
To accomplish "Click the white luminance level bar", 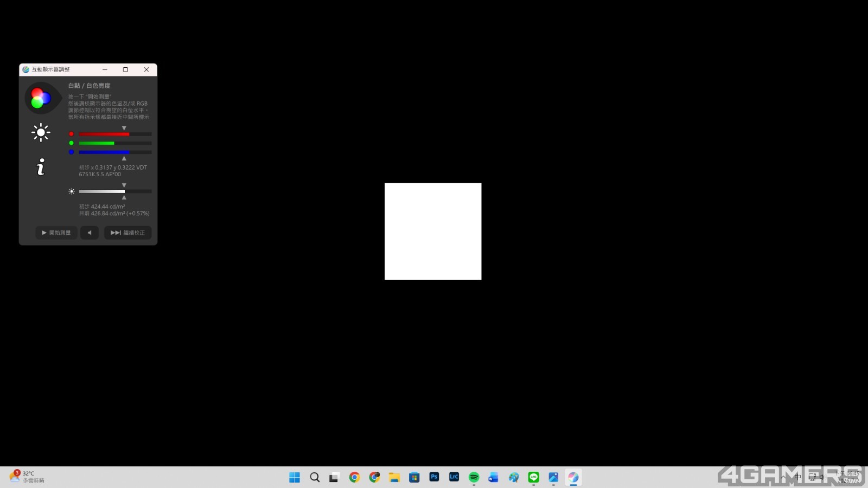I will click(115, 191).
